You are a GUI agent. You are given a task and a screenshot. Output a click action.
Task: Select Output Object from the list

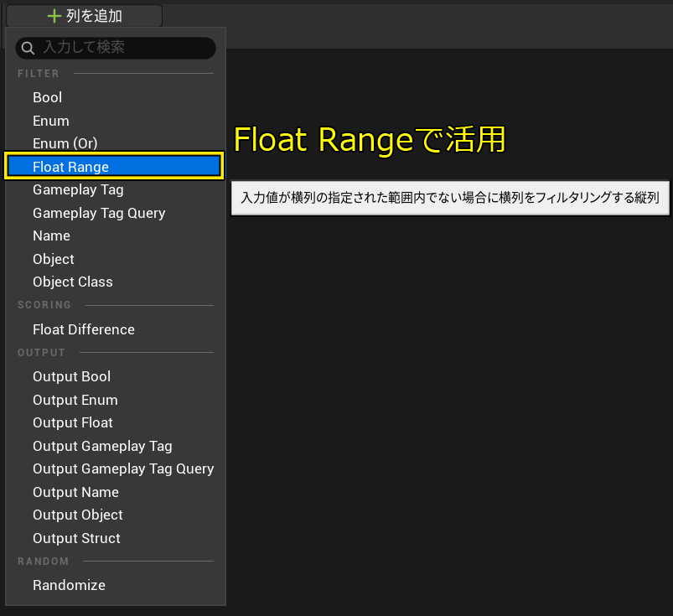[116, 515]
